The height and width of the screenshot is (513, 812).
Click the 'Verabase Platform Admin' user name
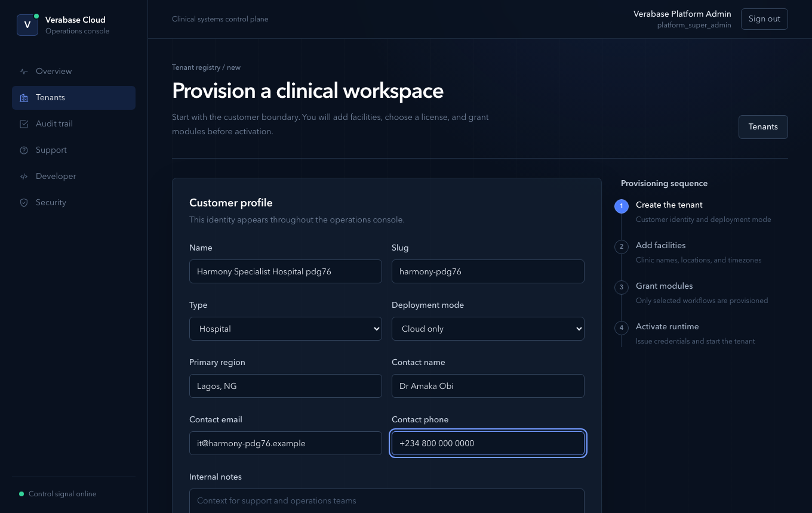click(x=682, y=14)
